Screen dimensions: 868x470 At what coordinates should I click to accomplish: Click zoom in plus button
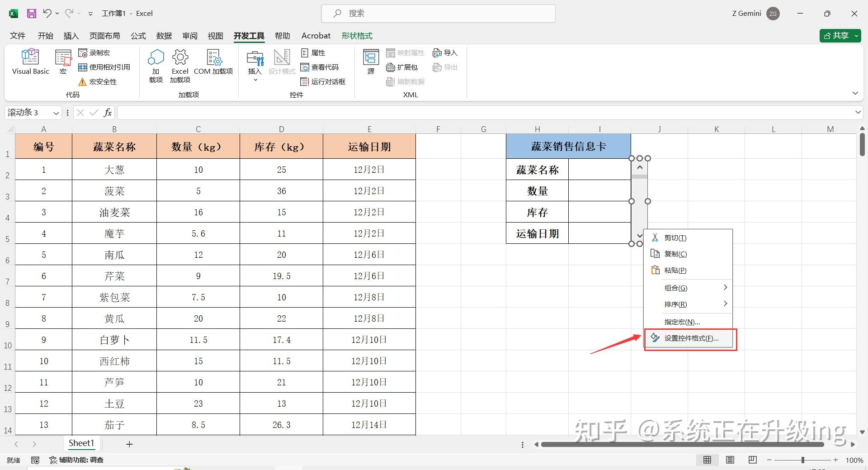point(836,460)
